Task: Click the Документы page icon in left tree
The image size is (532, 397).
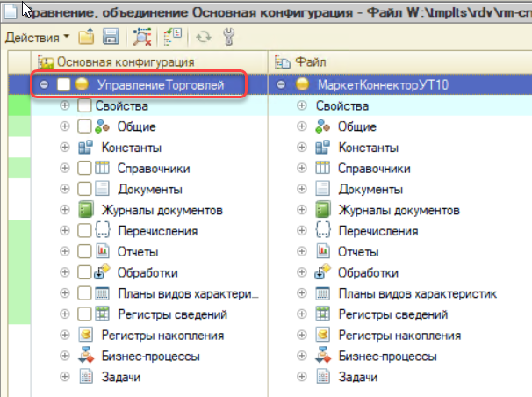Action: [102, 189]
